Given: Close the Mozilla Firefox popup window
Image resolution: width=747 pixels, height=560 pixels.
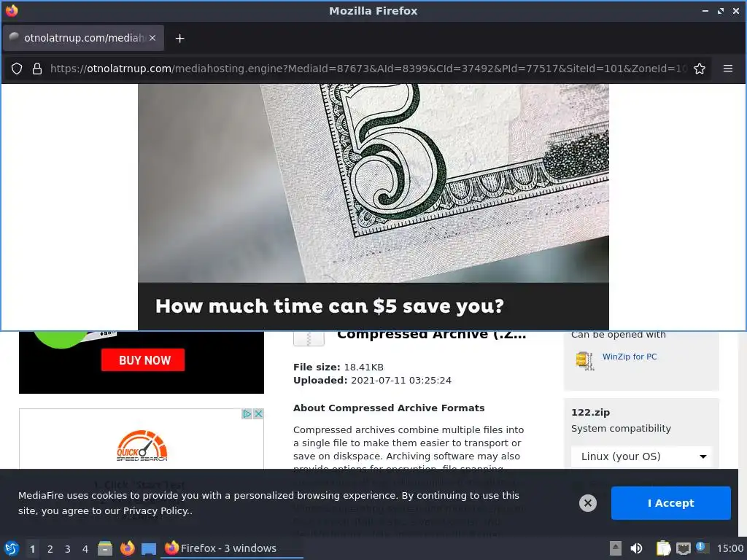Looking at the screenshot, I should tap(735, 11).
